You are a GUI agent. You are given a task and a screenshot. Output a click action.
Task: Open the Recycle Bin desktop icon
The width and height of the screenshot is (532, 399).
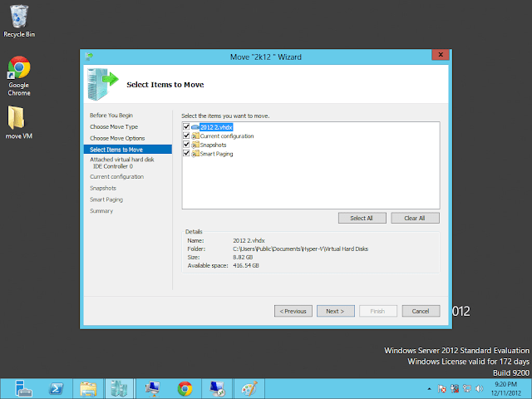coord(19,20)
